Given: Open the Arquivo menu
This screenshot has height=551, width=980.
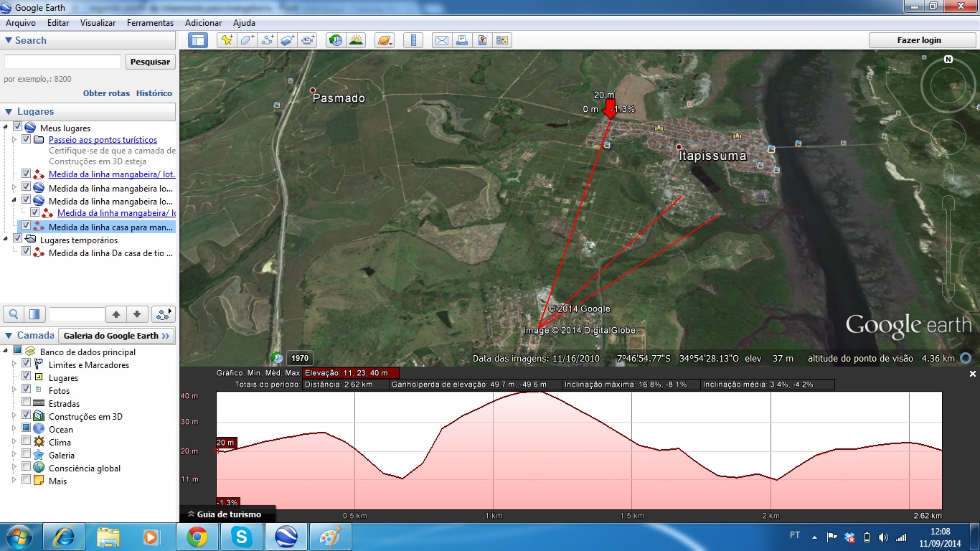Looking at the screenshot, I should click(21, 23).
